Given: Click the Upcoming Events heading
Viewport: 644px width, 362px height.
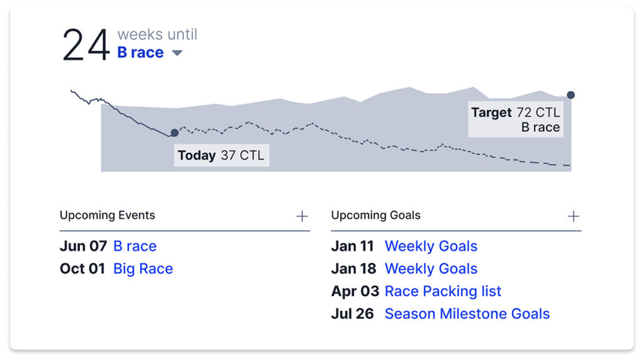Looking at the screenshot, I should [x=107, y=215].
